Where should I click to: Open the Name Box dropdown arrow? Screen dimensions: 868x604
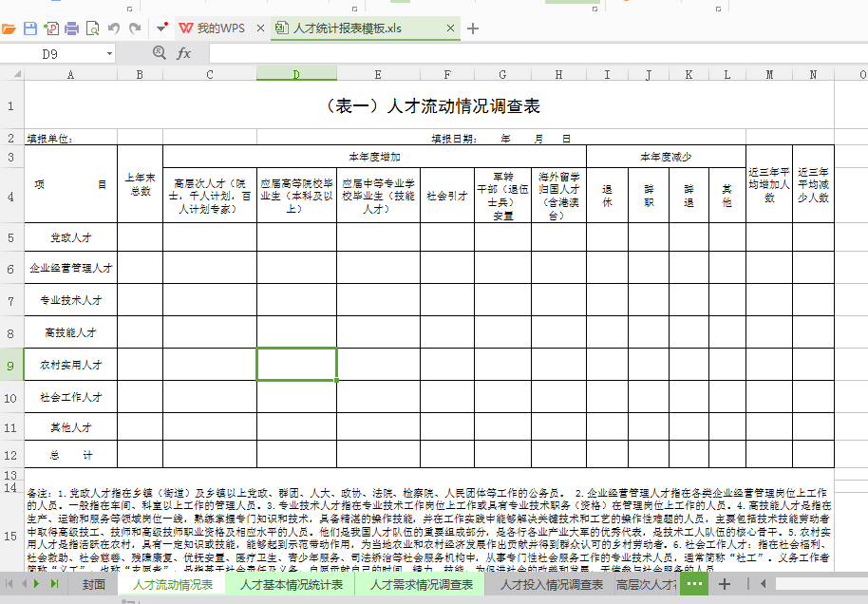point(110,54)
